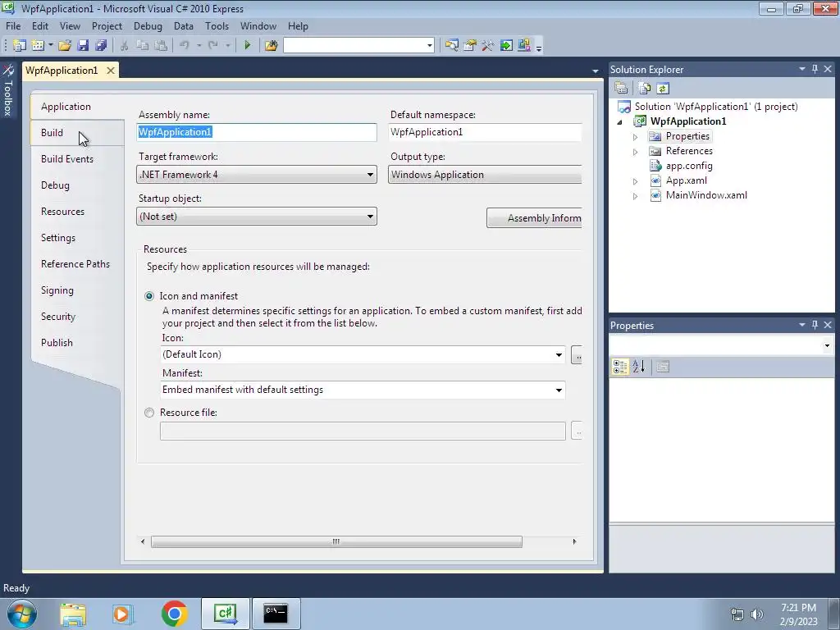Click the Assembly Information button
The image size is (840, 630).
tap(534, 218)
